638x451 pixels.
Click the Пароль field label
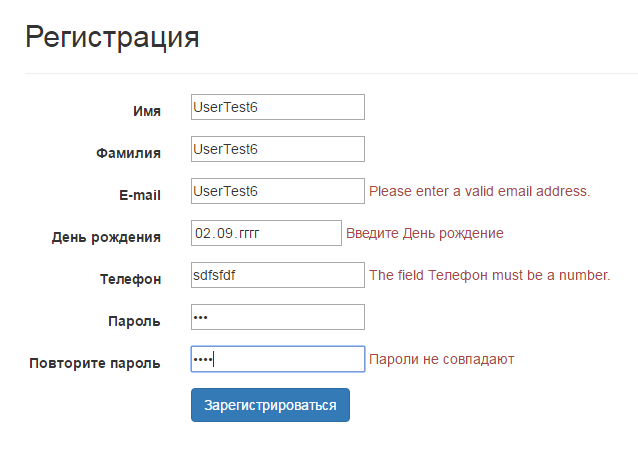coord(134,321)
